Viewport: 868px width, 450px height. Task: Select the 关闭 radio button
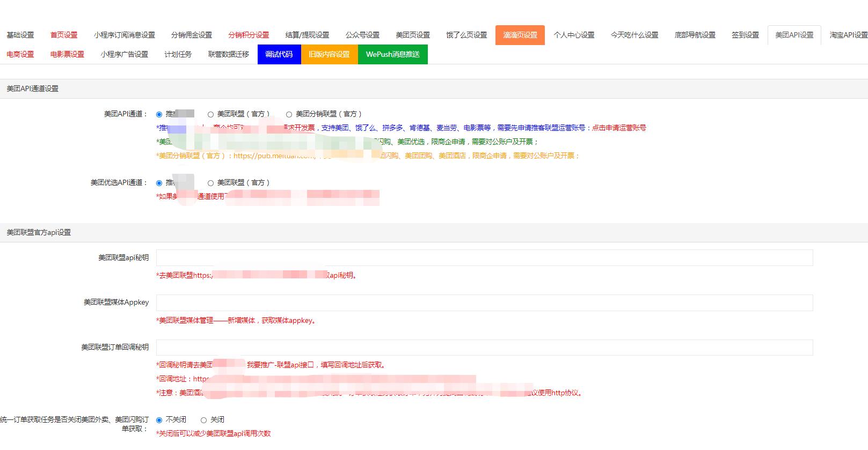coord(203,420)
